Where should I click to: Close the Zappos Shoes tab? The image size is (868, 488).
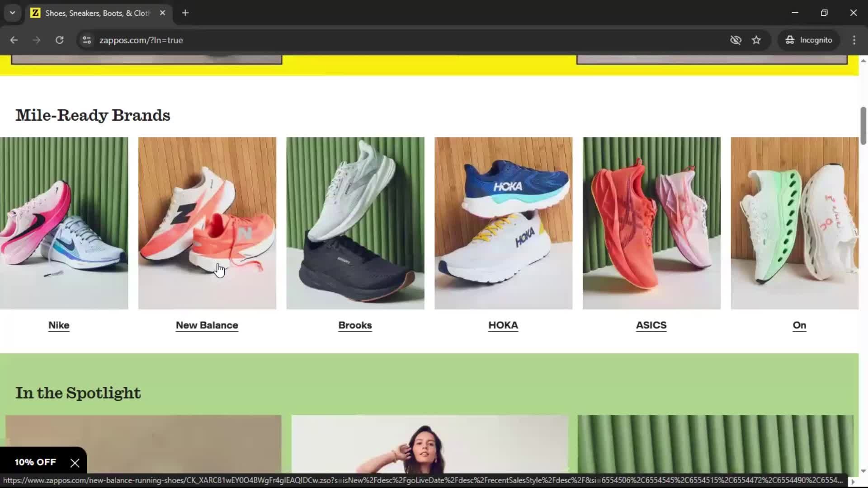(162, 13)
